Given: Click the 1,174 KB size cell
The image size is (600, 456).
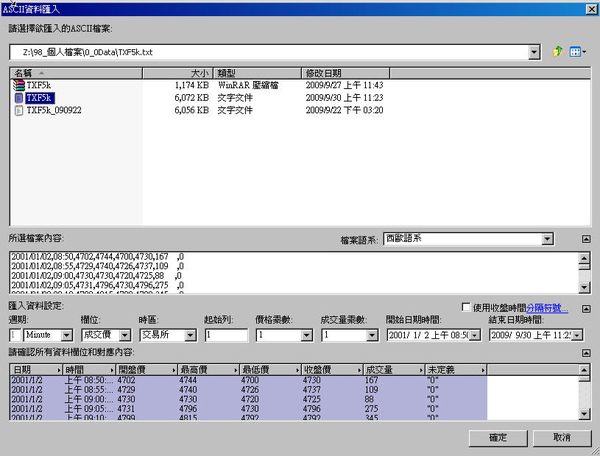Looking at the screenshot, I should [192, 85].
